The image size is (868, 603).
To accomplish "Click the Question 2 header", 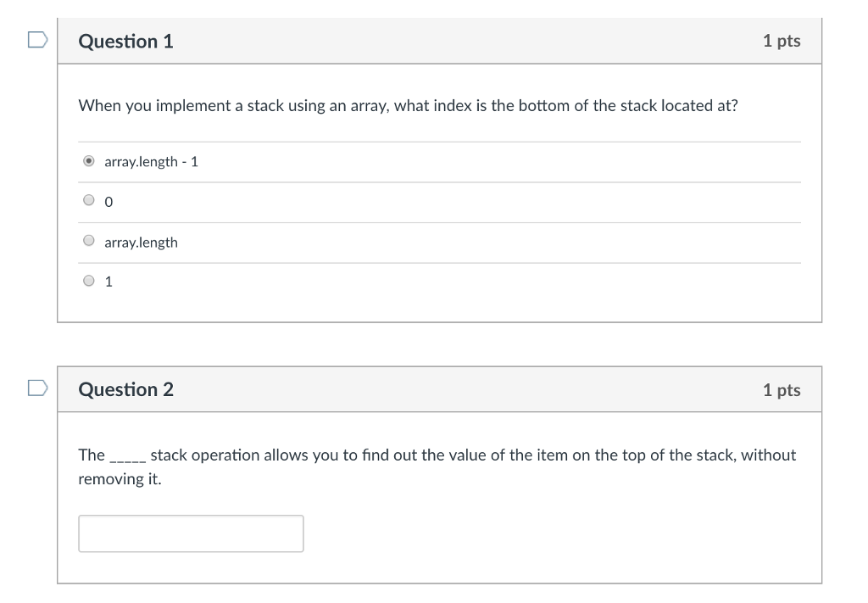I will tap(125, 389).
